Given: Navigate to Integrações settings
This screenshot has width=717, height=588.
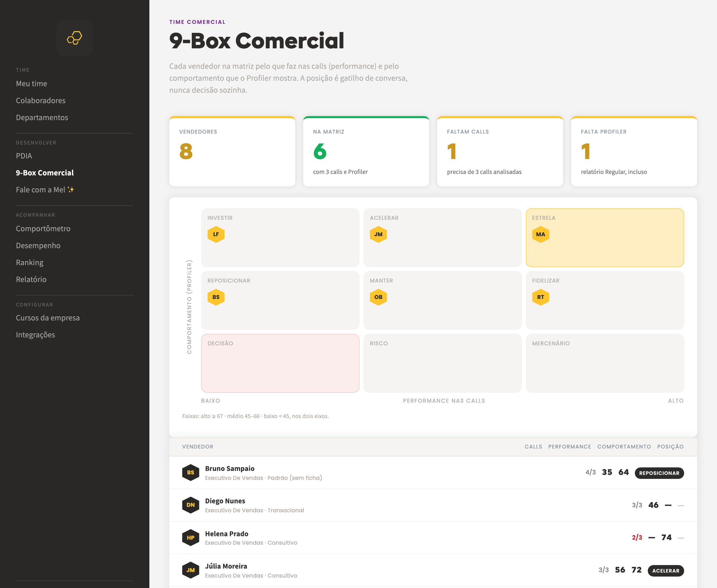Looking at the screenshot, I should coord(35,335).
